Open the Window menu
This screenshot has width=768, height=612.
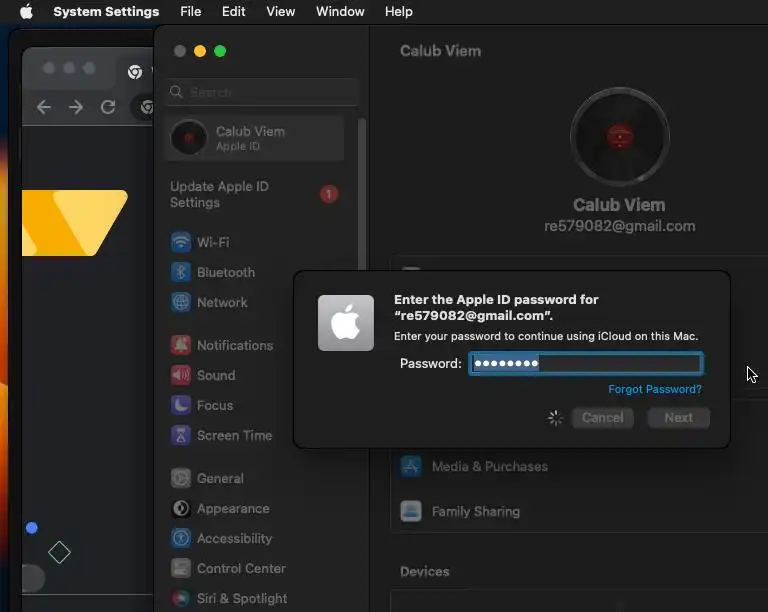pos(340,11)
